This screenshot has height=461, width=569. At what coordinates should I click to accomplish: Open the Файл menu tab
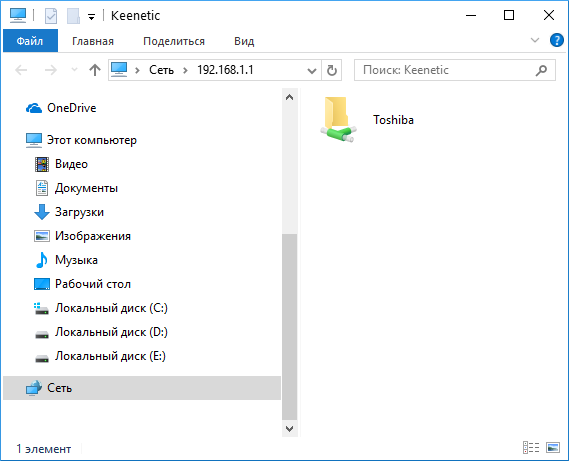point(30,41)
